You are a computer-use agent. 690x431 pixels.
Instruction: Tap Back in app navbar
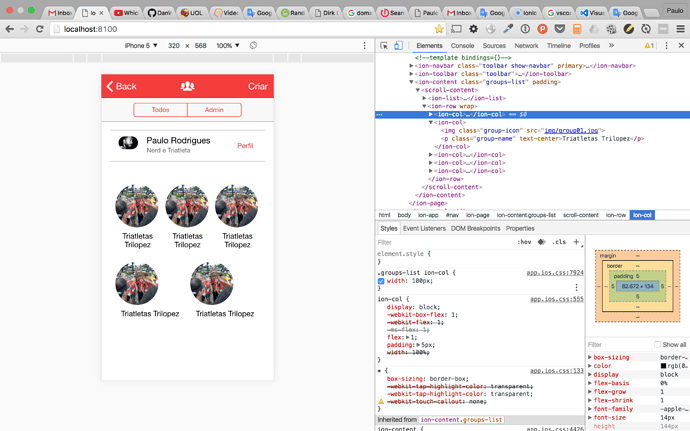click(x=122, y=86)
